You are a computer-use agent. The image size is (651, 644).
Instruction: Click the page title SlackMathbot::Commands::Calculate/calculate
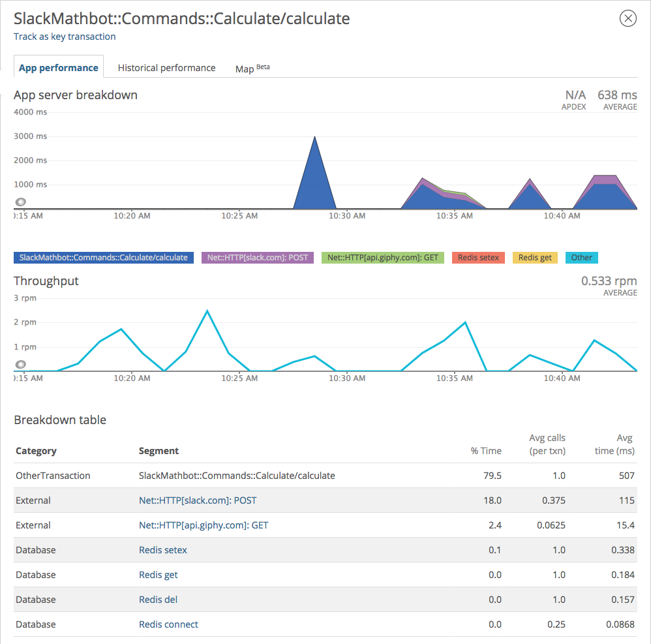[x=181, y=19]
